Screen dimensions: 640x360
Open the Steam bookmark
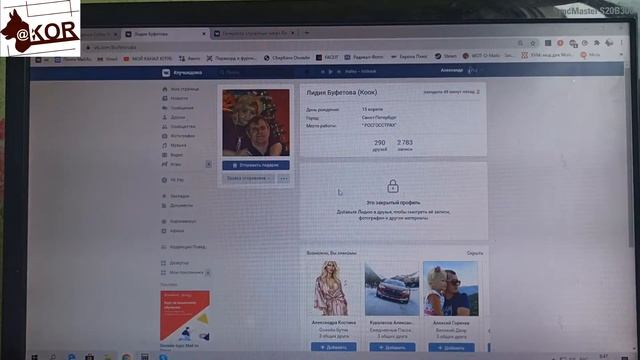coord(446,56)
